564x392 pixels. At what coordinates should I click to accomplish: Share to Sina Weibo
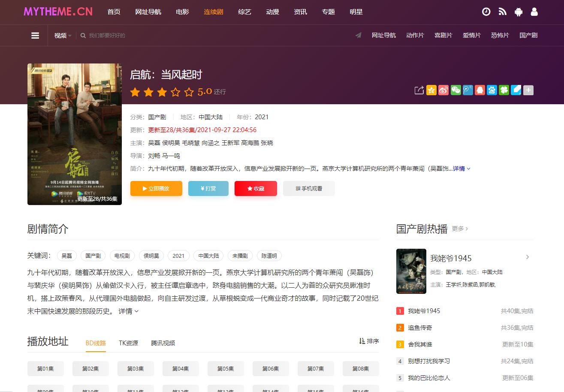click(443, 90)
